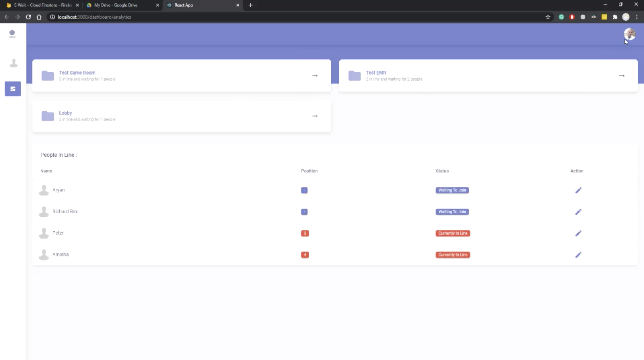Click the Test Game Room title link

coord(77,73)
